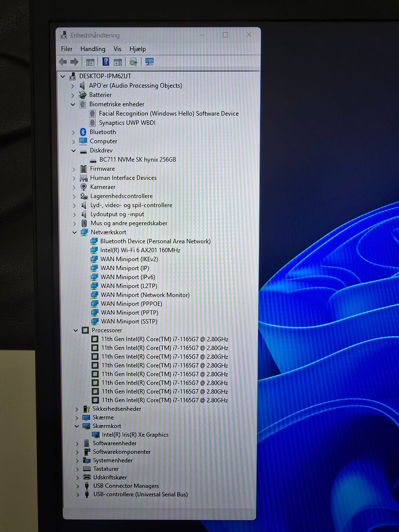
Task: Click the Enhedshåndtering title bar icon
Action: [x=64, y=35]
